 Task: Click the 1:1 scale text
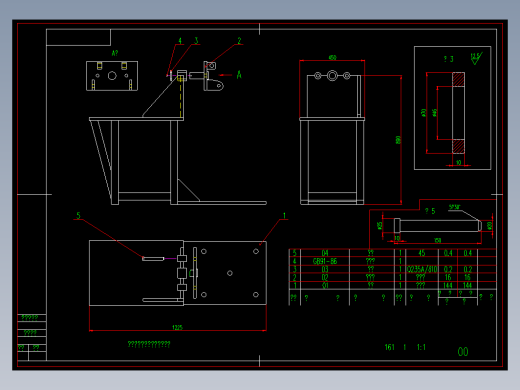[421, 347]
